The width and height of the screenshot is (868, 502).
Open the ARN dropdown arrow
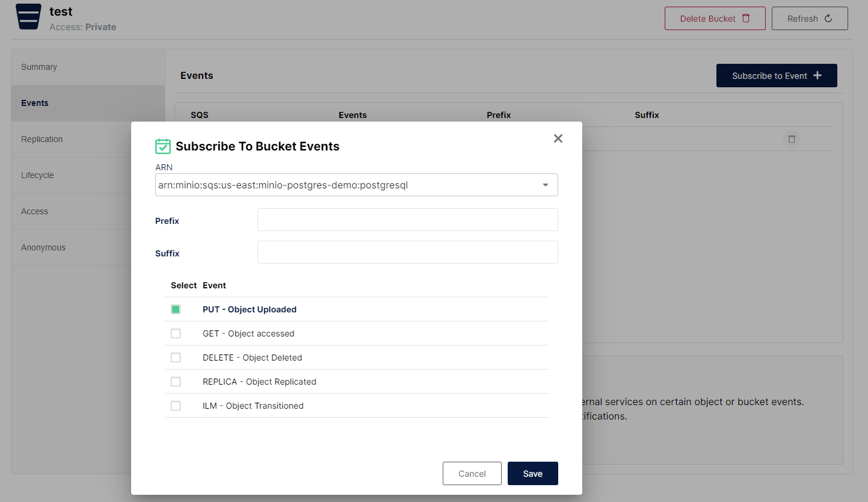click(x=545, y=185)
